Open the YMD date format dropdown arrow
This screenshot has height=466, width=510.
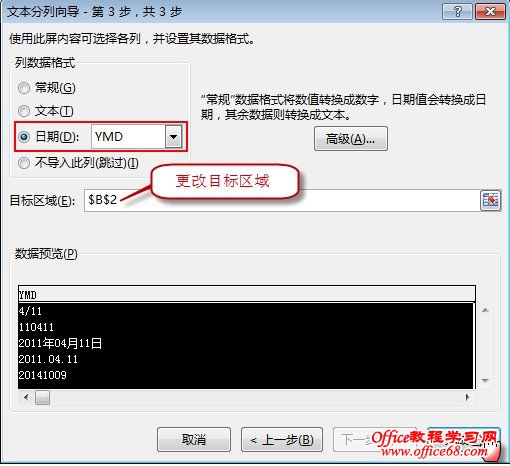tap(174, 136)
